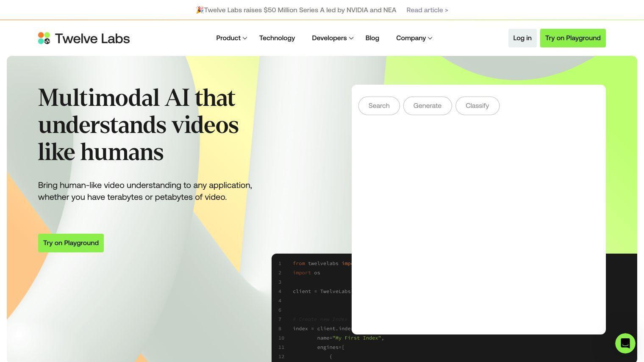Open the chat support widget

(625, 343)
